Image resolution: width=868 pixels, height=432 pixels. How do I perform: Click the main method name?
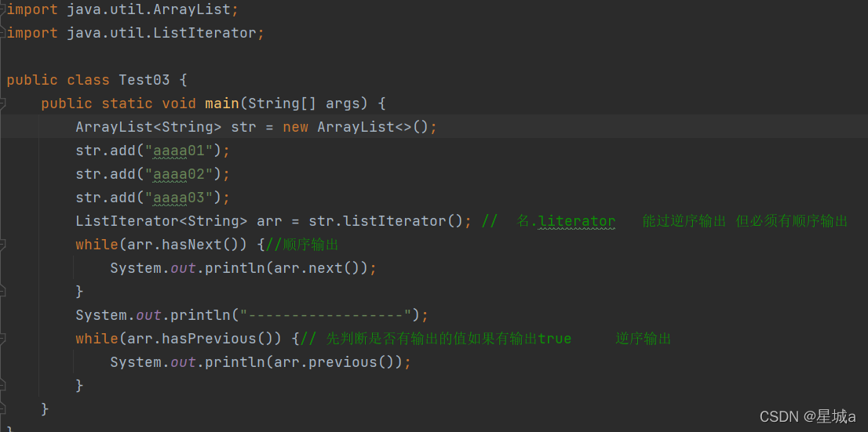(x=221, y=103)
